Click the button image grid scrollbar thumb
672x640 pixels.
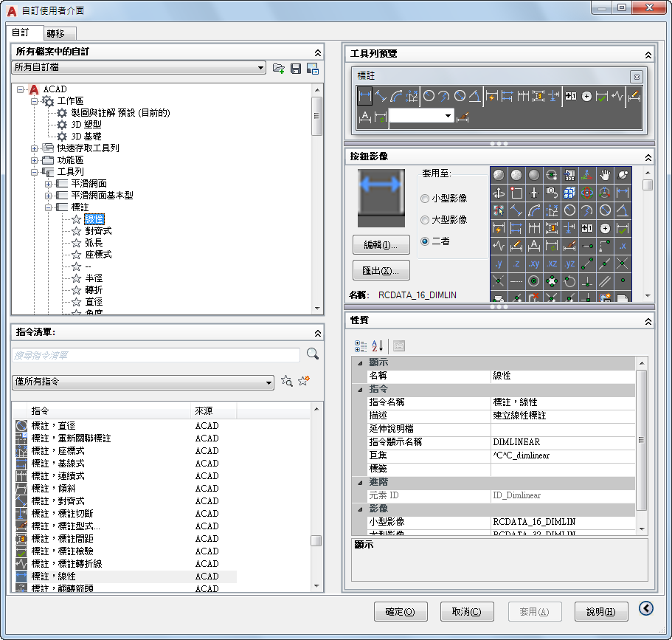(x=648, y=185)
